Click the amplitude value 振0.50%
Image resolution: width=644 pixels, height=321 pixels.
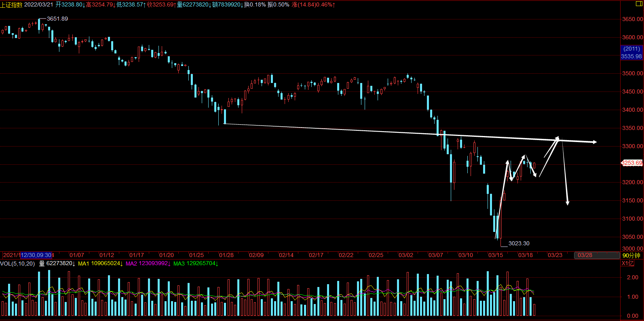point(279,5)
